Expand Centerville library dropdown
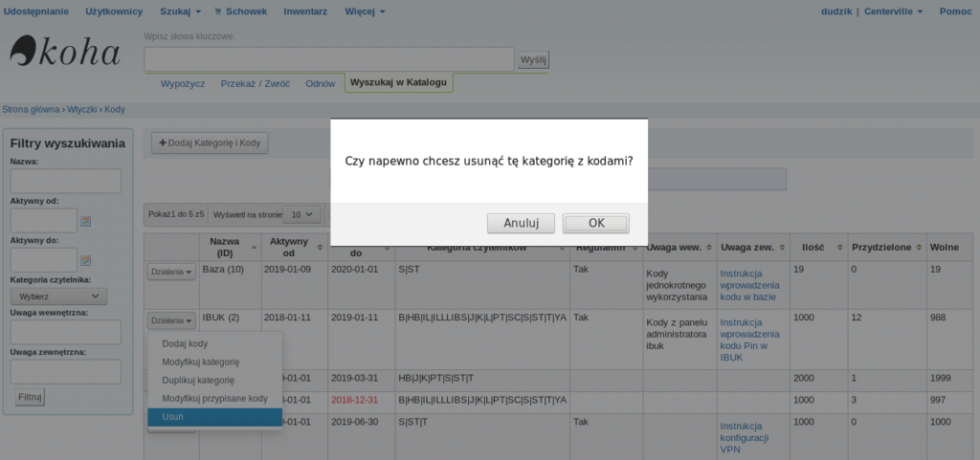980x460 pixels. pos(893,11)
